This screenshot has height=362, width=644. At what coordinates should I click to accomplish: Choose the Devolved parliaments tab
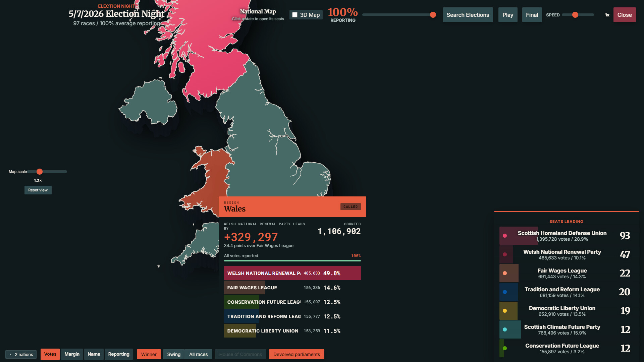click(x=297, y=354)
